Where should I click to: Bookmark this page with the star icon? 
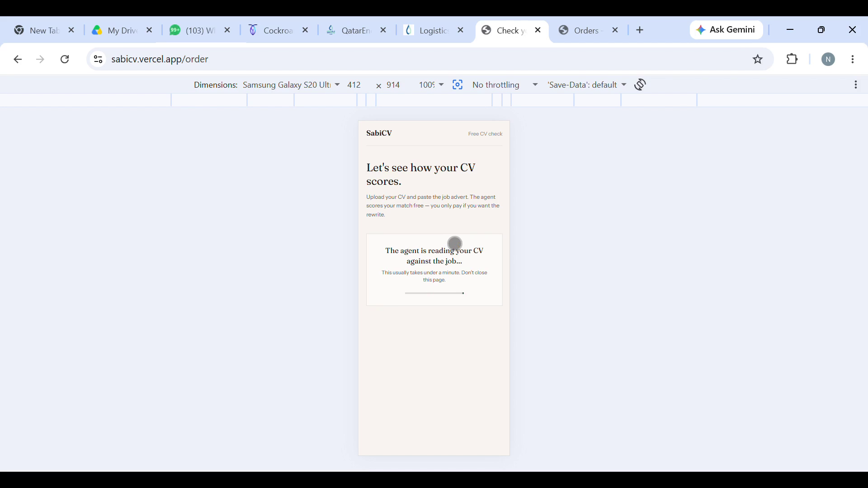(758, 59)
